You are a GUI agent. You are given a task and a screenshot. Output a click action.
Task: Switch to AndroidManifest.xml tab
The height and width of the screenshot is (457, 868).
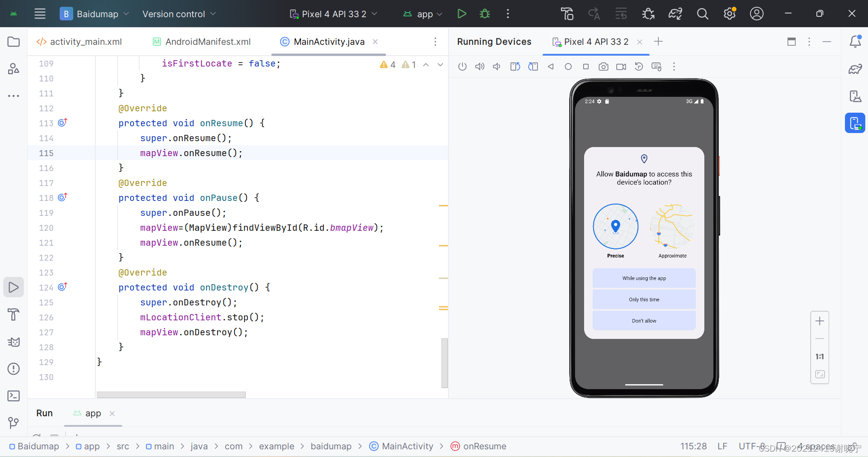[x=202, y=42]
